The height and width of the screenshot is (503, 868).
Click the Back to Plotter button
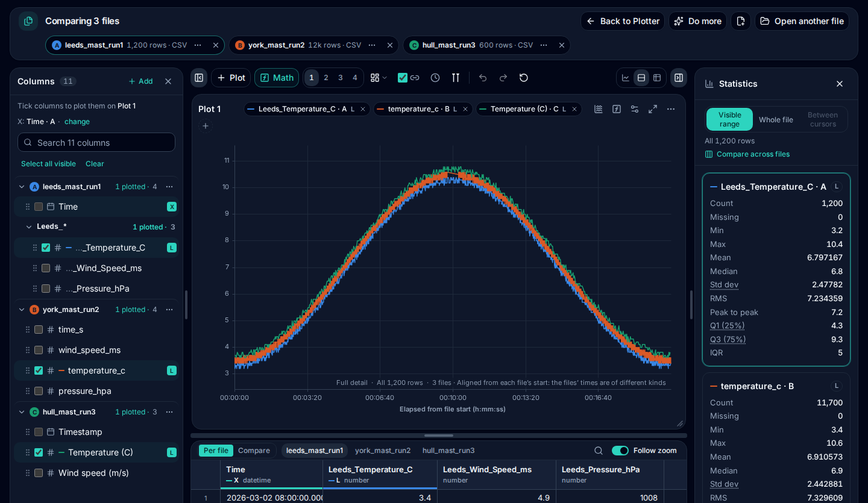623,21
